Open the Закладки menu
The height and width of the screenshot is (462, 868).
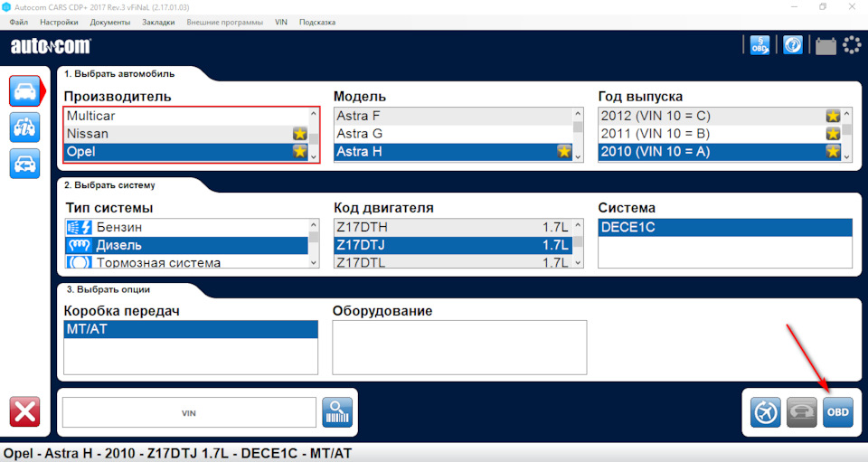[x=158, y=22]
